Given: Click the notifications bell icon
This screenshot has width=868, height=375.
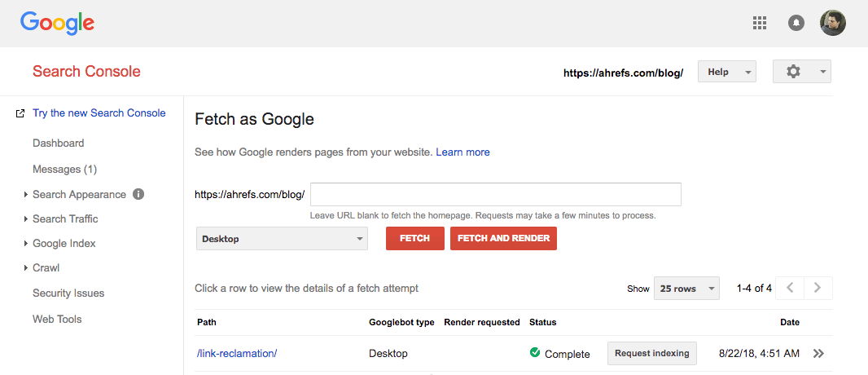Looking at the screenshot, I should click(x=796, y=24).
